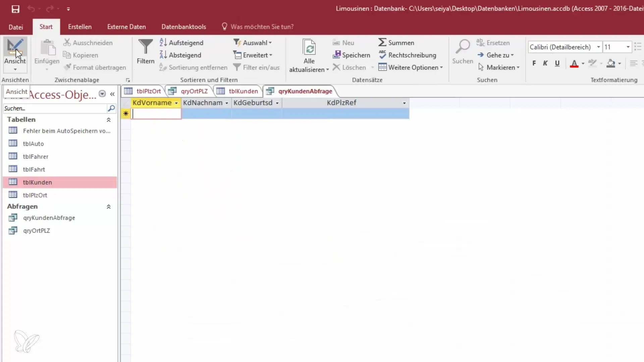Switch to tblPlzOrt document tab

click(x=144, y=91)
